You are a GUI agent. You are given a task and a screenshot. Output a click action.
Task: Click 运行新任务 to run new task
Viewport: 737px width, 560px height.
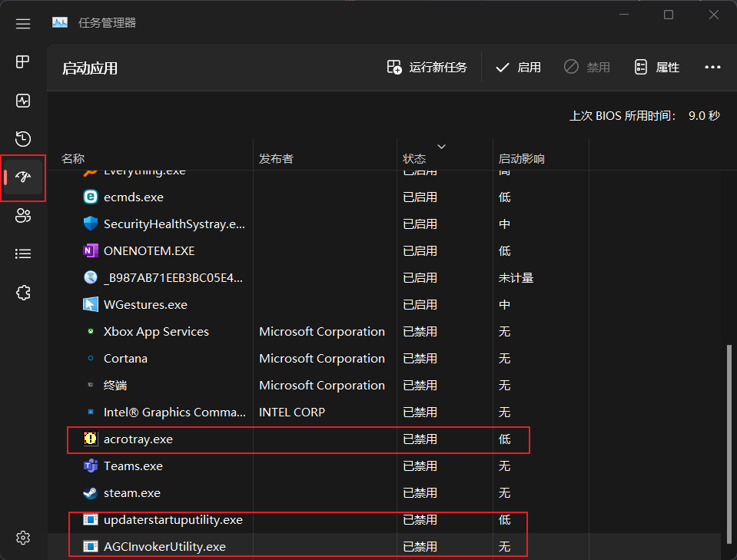[427, 67]
